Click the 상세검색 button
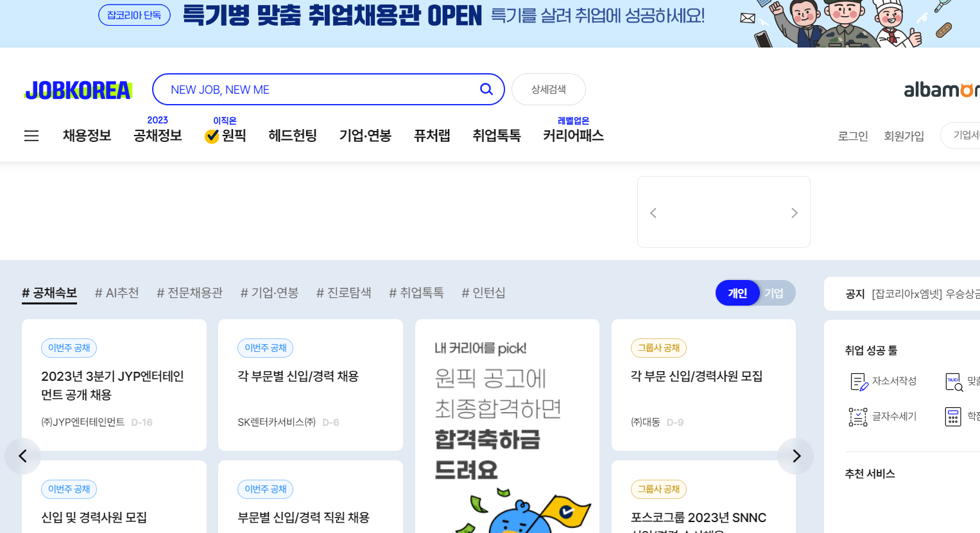Viewport: 980px width, 533px height. point(549,89)
